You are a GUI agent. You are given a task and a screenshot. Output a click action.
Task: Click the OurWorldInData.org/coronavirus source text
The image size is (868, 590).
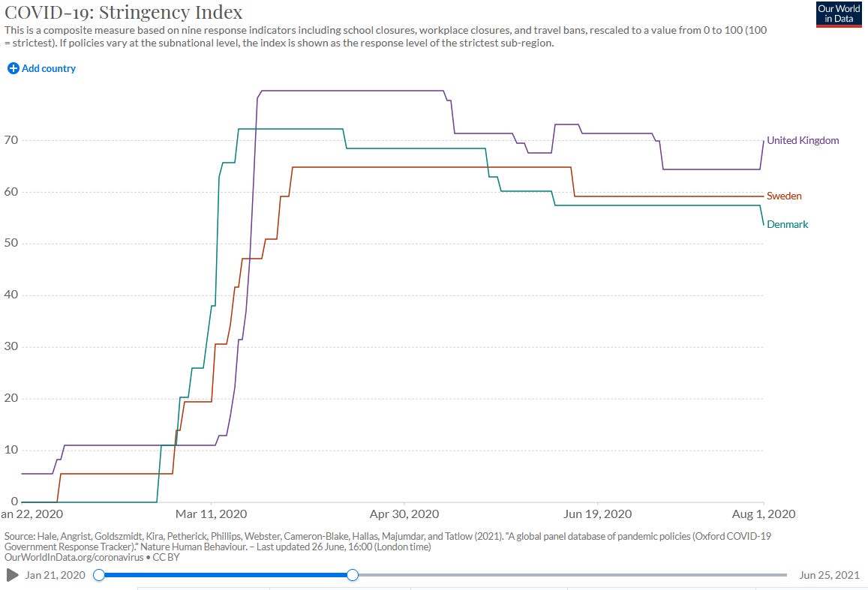coord(74,557)
